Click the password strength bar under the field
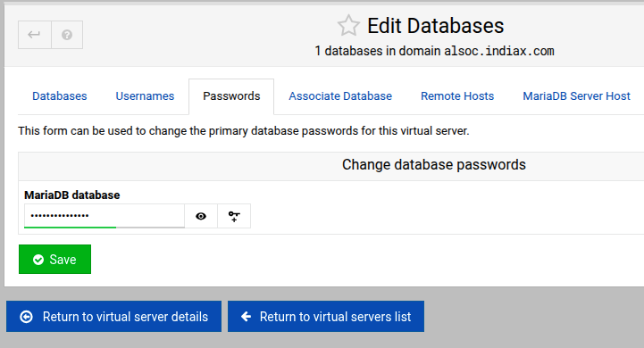 pos(105,227)
